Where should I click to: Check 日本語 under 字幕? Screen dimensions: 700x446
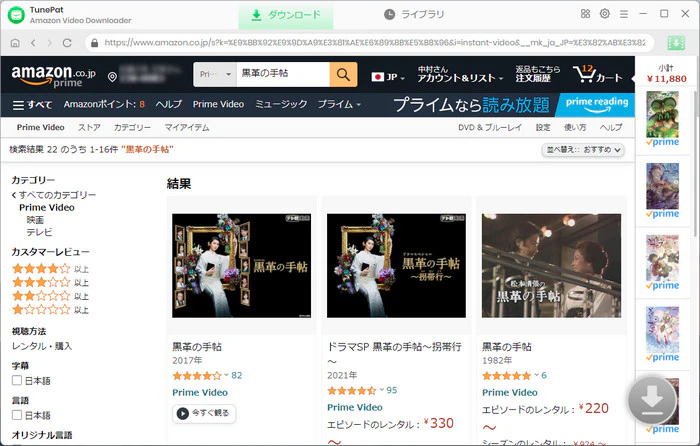pos(17,380)
